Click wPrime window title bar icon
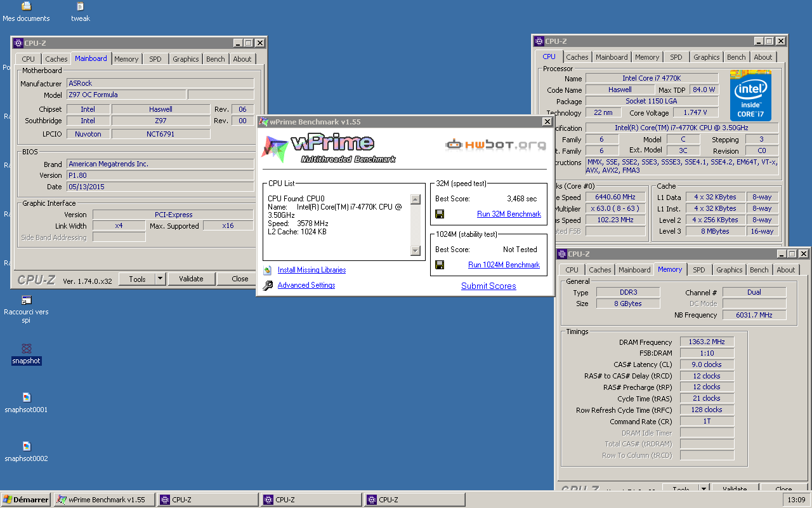 263,121
